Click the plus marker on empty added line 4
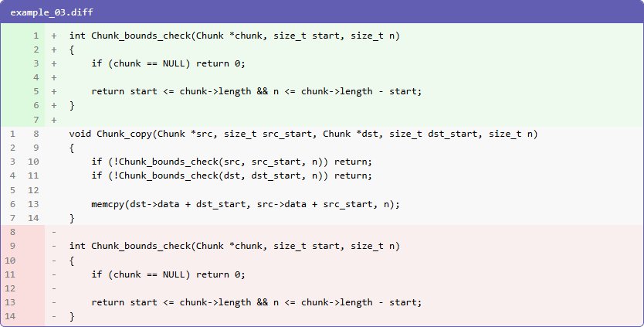The image size is (644, 327). 54,77
